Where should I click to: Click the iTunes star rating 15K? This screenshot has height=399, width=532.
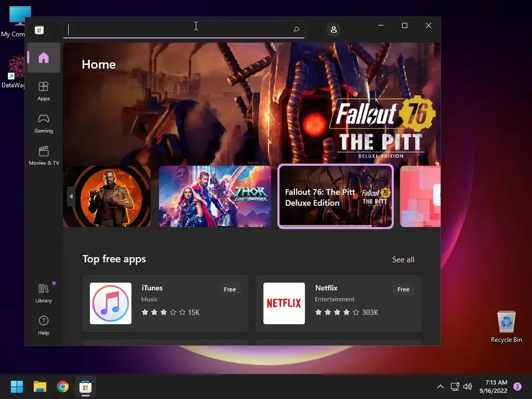click(170, 312)
